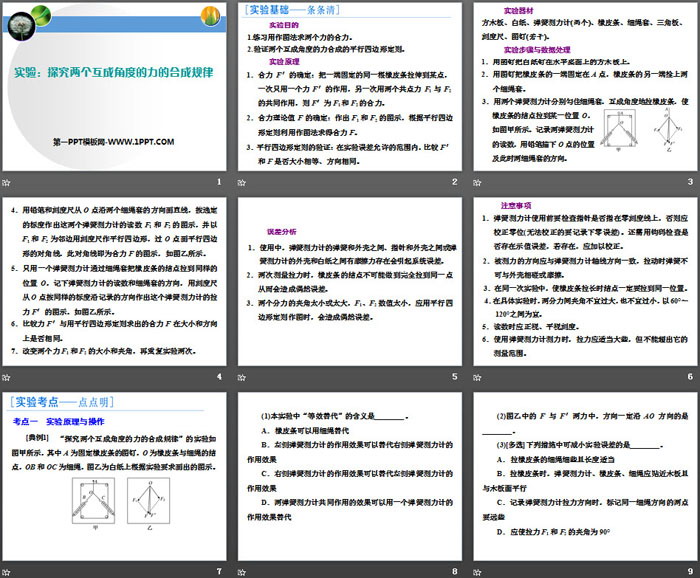This screenshot has width=700, height=578.
Task: Click the animation star icon under slide 9
Action: [475, 571]
